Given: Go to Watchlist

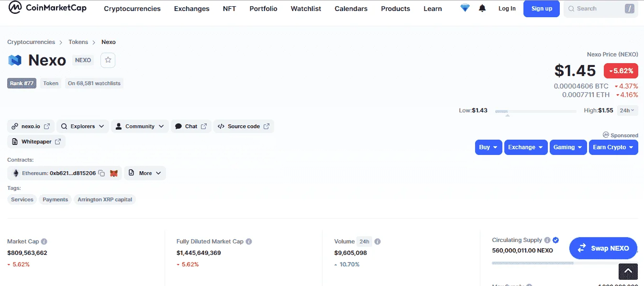Looking at the screenshot, I should 306,9.
